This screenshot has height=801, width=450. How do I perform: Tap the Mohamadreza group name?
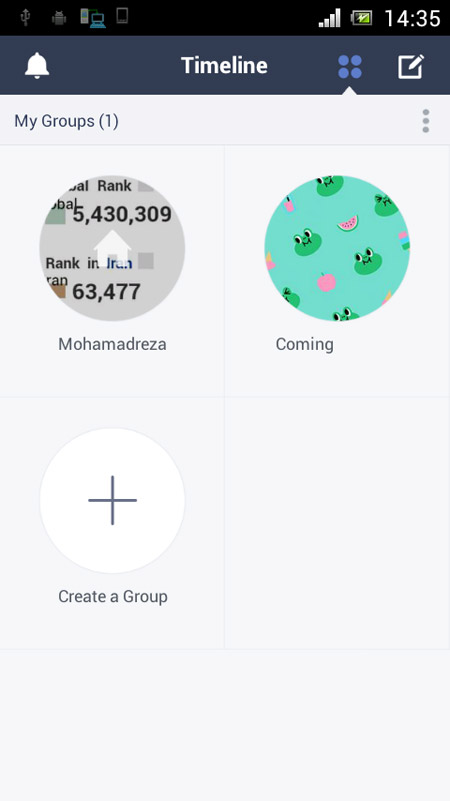(x=112, y=344)
